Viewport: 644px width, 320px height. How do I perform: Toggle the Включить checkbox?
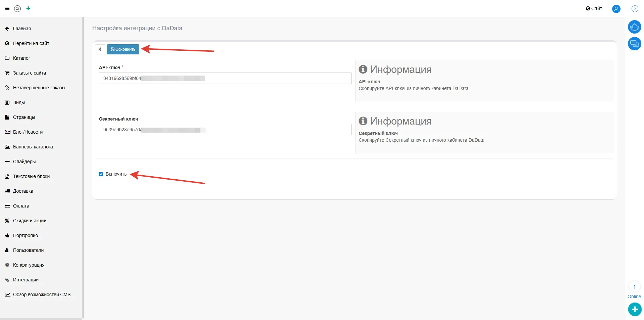click(101, 174)
